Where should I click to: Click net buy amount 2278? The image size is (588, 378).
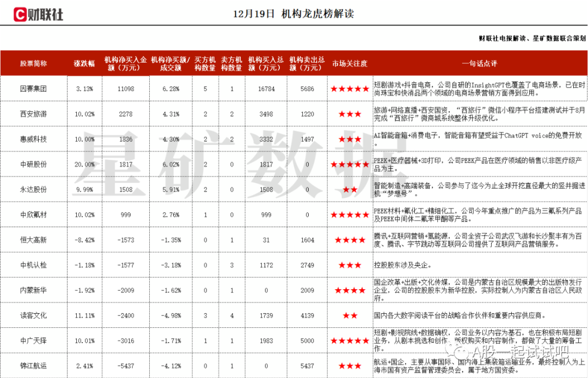click(126, 114)
